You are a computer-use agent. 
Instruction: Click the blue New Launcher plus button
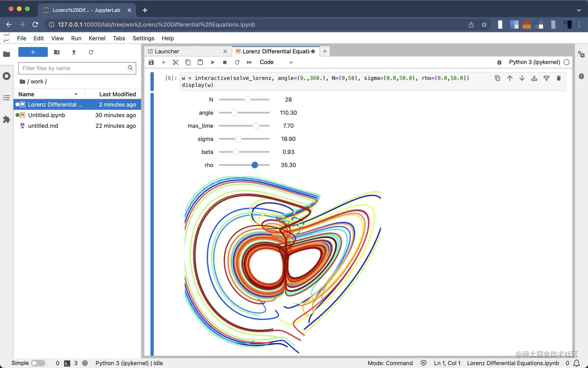(33, 52)
